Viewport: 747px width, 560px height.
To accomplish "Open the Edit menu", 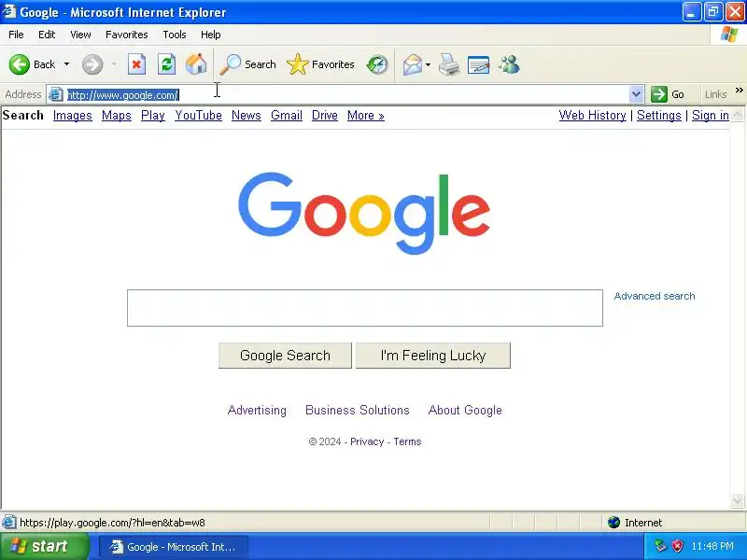I will (x=47, y=35).
